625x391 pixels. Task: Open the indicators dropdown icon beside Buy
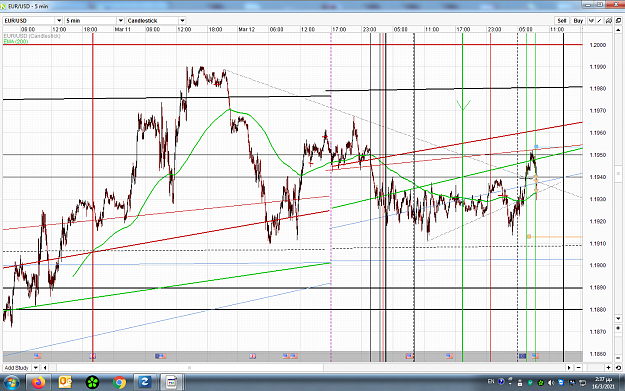point(591,21)
